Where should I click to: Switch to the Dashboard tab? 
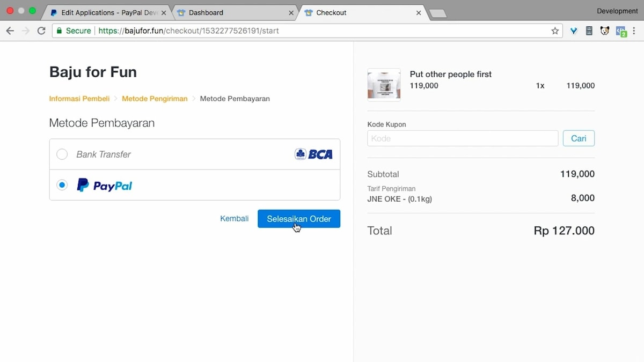(x=236, y=12)
